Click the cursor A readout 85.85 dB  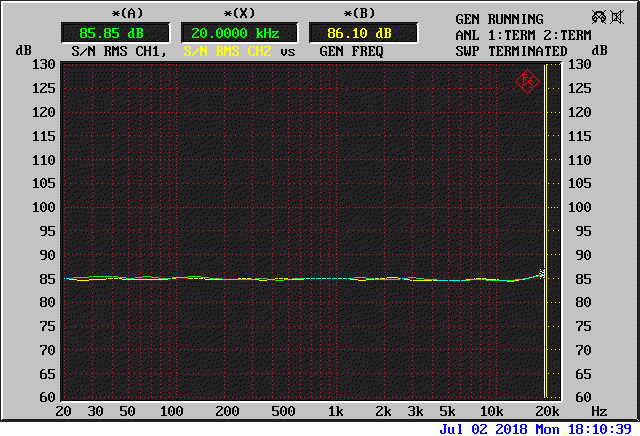coord(101,33)
